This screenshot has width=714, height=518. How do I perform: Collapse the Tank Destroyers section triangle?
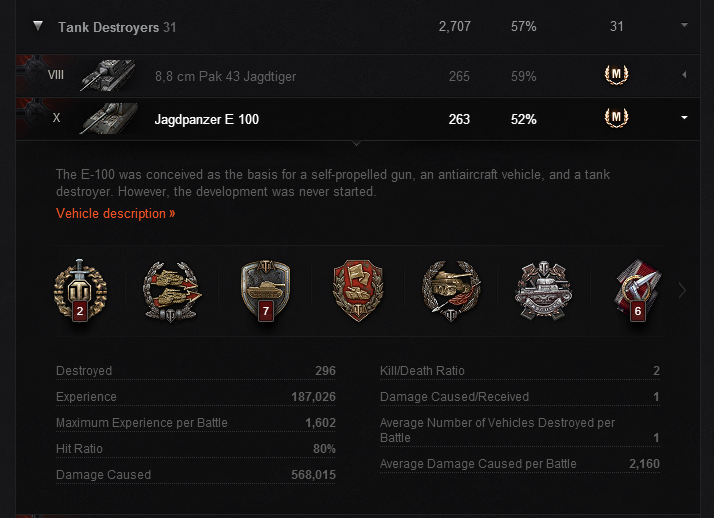(38, 27)
